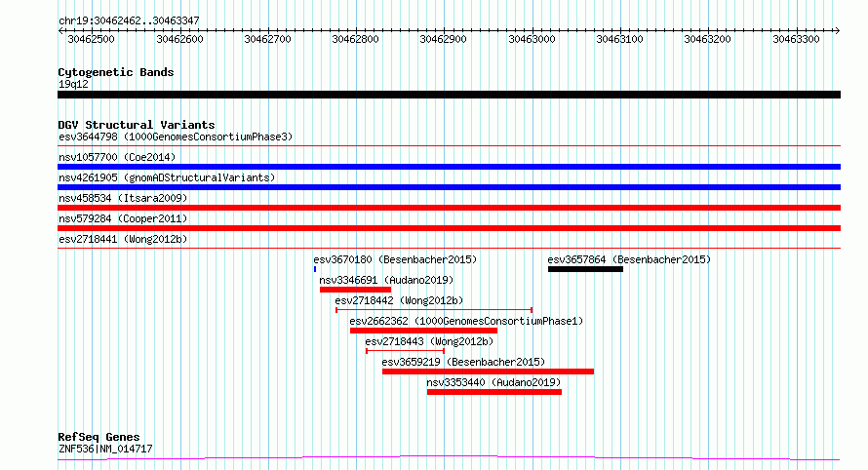Screen dimensions: 868x470
Task: Select red bar under nsv458534
Action: pyautogui.click(x=449, y=208)
